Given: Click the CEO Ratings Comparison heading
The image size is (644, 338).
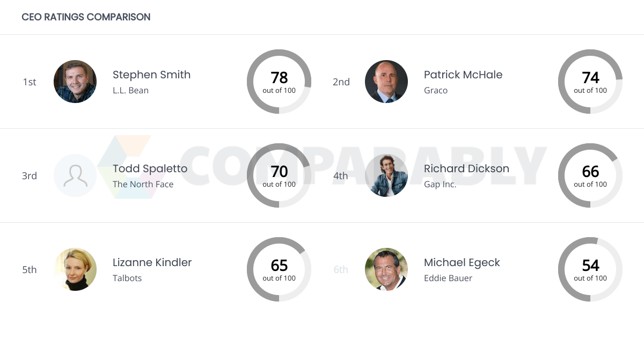Looking at the screenshot, I should 86,17.
